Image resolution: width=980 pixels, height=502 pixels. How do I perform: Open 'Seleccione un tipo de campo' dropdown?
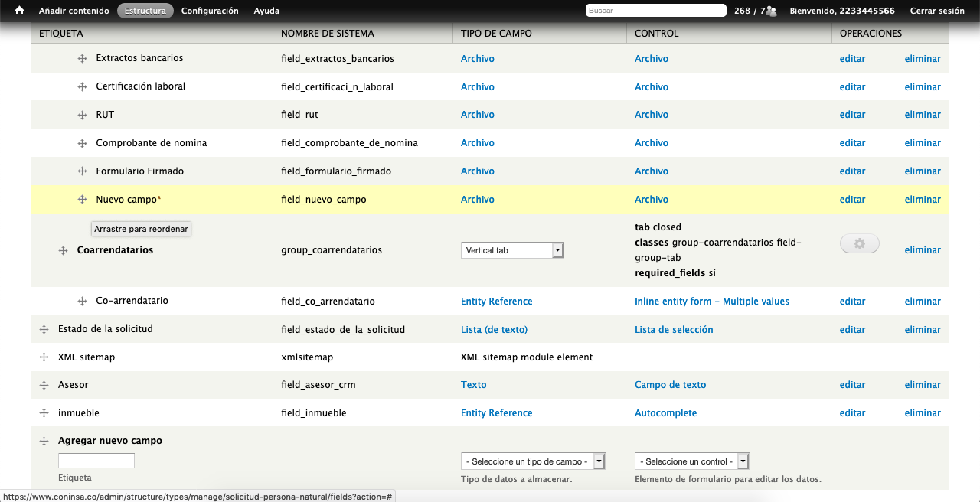click(x=533, y=461)
